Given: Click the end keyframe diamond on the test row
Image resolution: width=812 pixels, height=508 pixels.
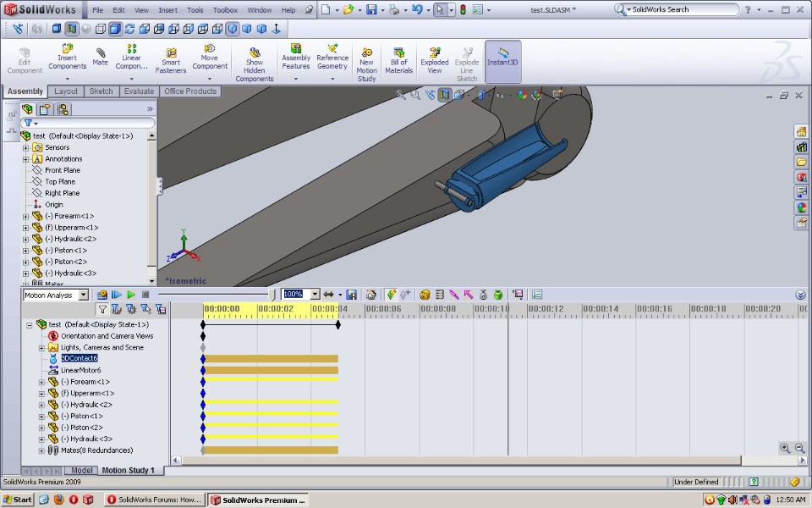Looking at the screenshot, I should [338, 325].
